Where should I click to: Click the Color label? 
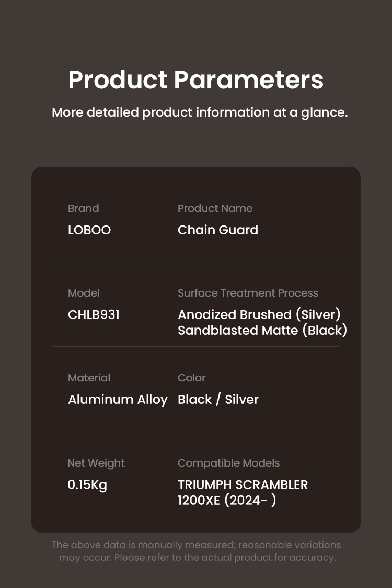click(x=191, y=378)
